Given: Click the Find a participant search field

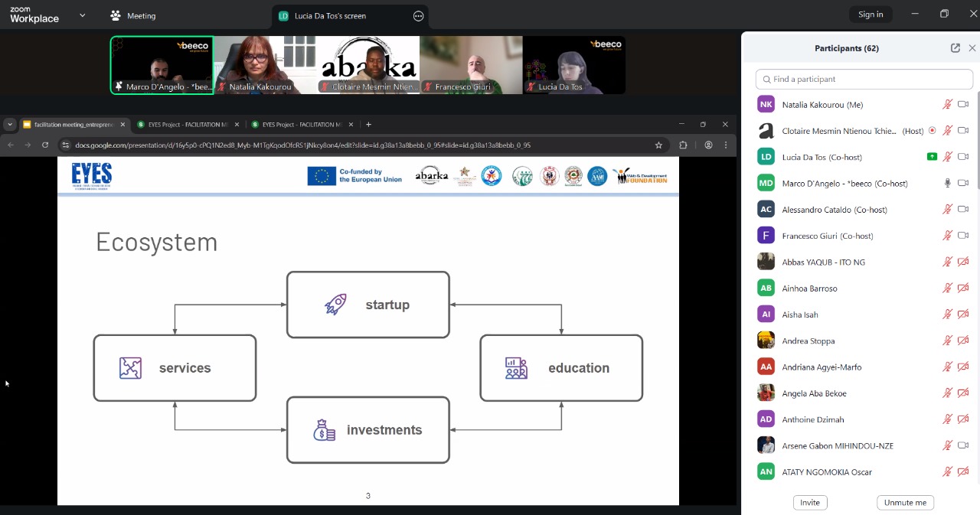Looking at the screenshot, I should 864,80.
